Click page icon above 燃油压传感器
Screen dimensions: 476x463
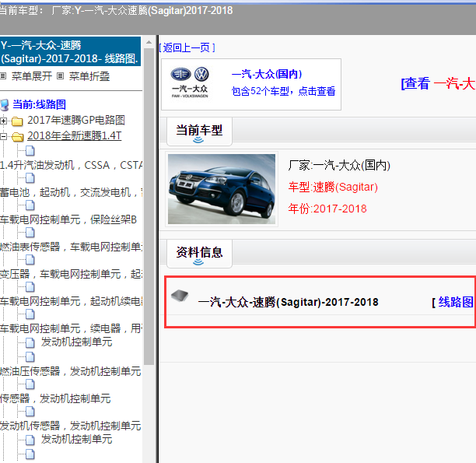(30, 356)
